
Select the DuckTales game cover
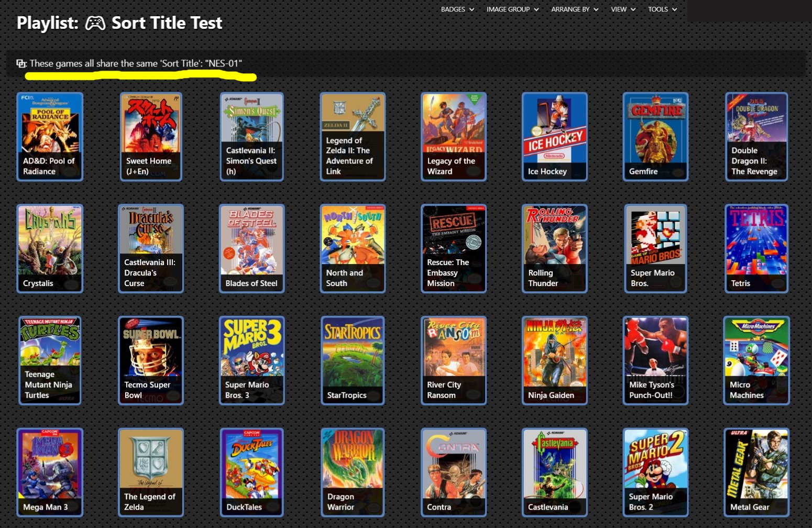(251, 472)
